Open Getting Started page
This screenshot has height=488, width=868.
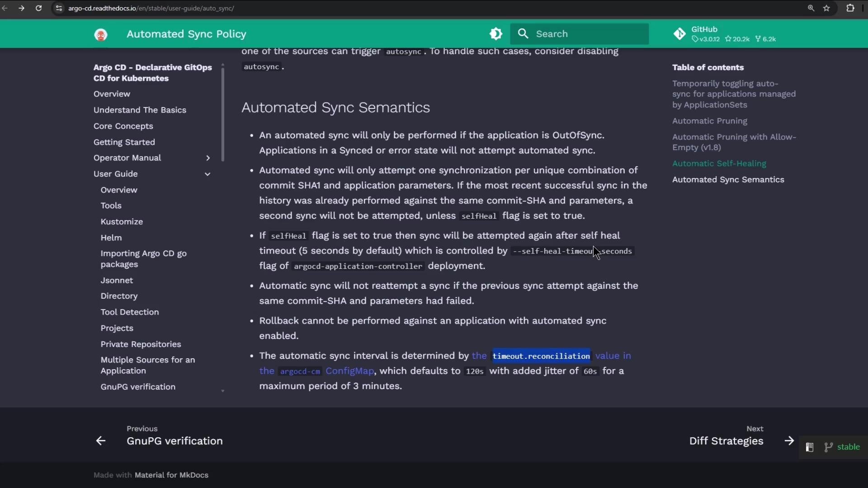124,142
